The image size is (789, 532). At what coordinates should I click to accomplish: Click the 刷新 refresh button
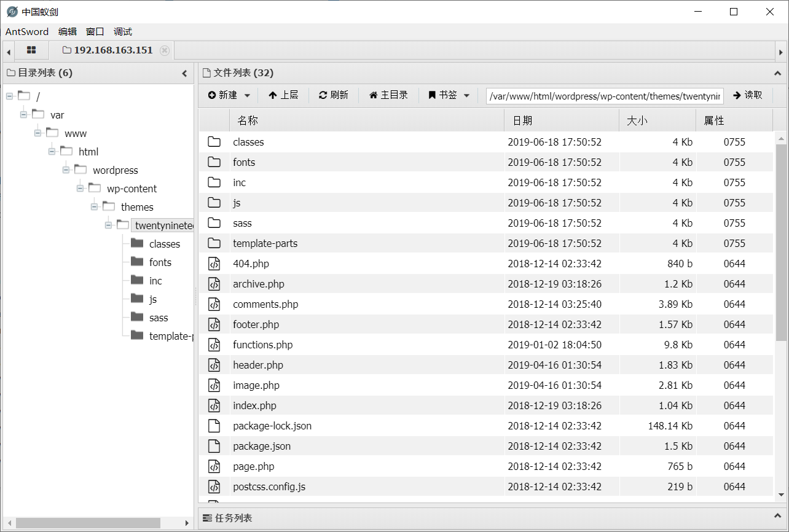point(334,95)
